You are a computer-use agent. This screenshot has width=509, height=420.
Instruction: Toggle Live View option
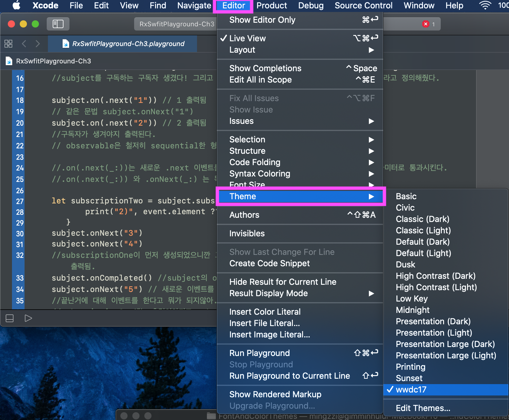point(300,38)
